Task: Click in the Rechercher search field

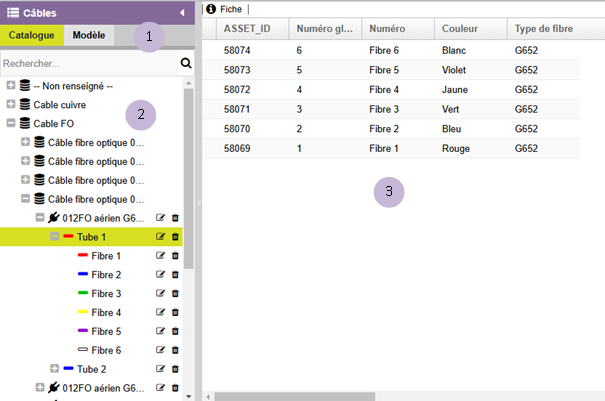Action: coord(88,63)
